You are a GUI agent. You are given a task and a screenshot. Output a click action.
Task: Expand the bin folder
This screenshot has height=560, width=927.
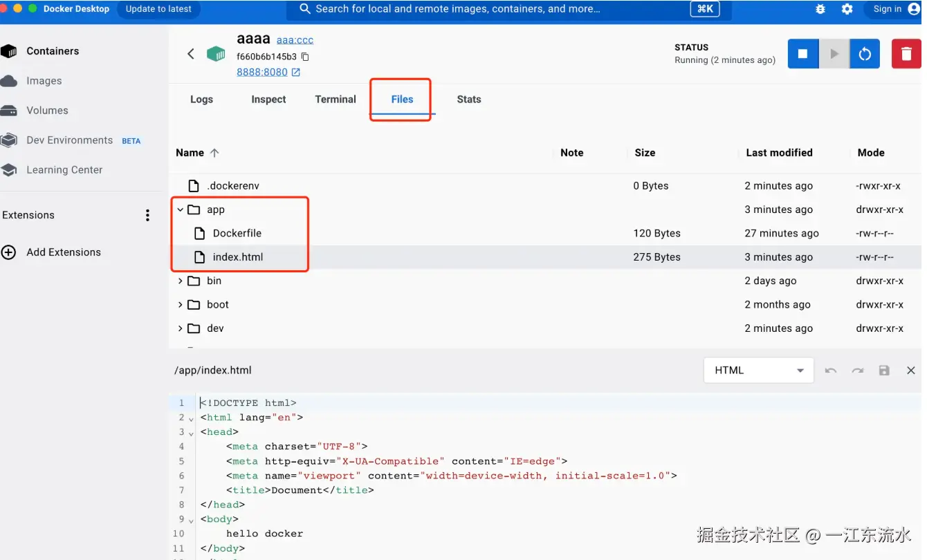pyautogui.click(x=181, y=281)
